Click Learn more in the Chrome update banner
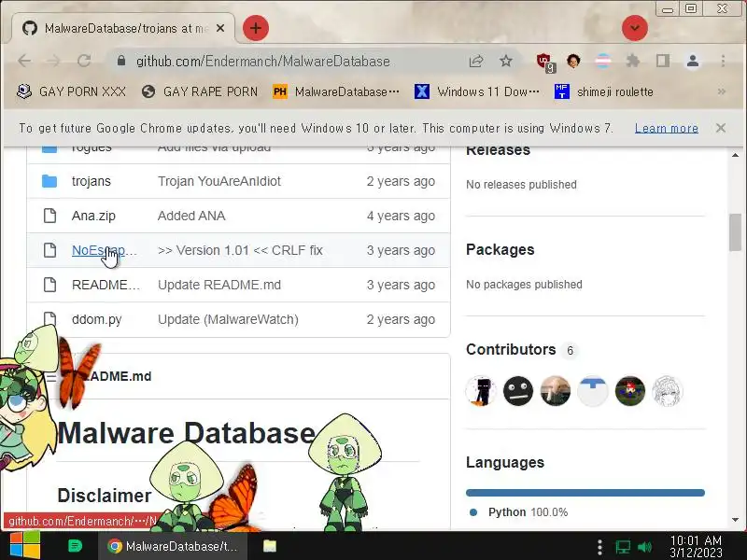The image size is (747, 560). pos(667,128)
